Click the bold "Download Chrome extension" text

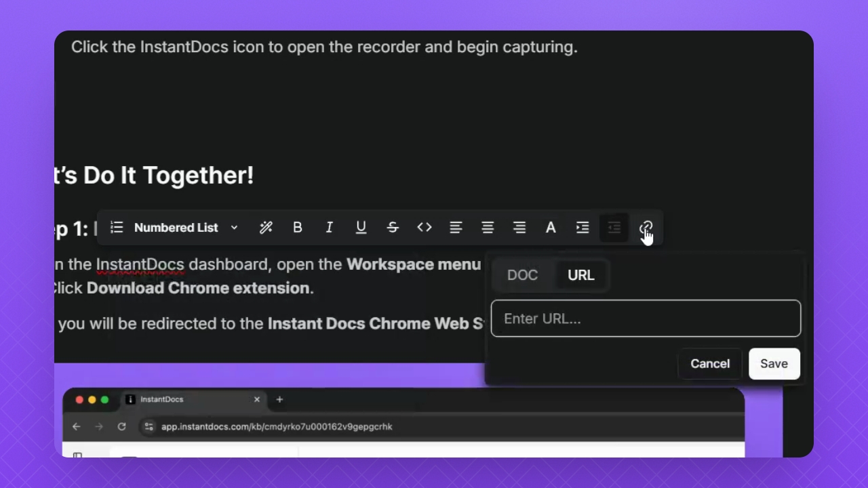198,288
